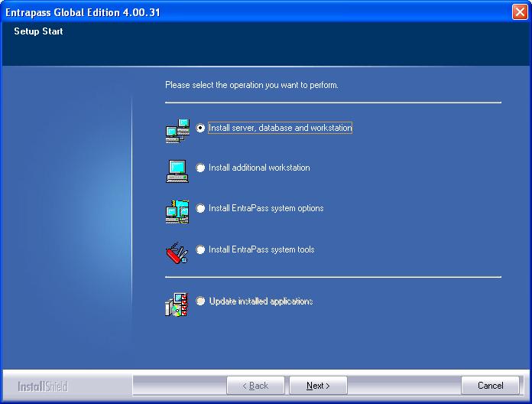Click the networked servers icon beside Install server option
Viewport: 532px width, 404px height.
tap(177, 131)
